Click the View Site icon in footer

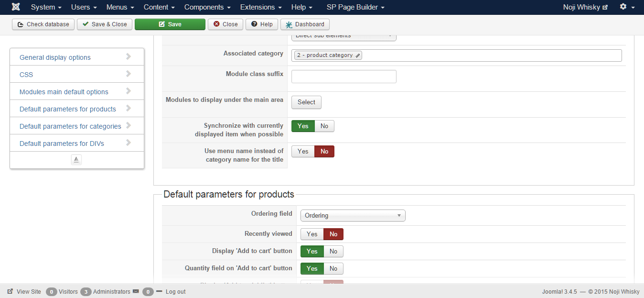(x=10, y=291)
